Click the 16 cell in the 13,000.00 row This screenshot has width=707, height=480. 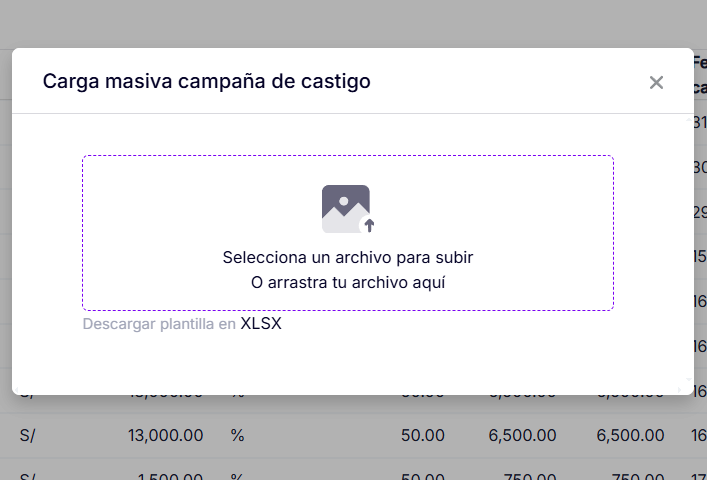(698, 435)
